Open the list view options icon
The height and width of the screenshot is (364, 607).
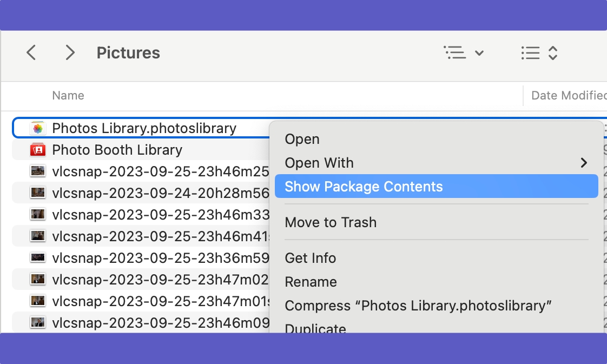pyautogui.click(x=455, y=52)
